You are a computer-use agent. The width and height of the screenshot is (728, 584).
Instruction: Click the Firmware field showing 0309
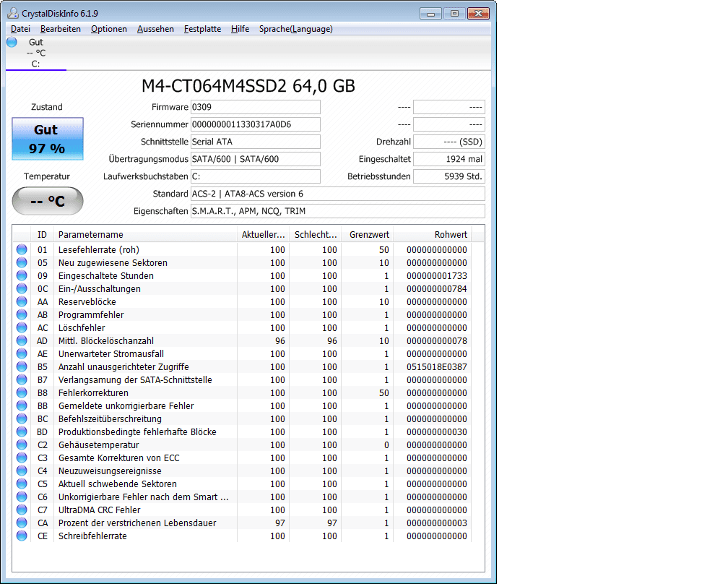point(256,107)
